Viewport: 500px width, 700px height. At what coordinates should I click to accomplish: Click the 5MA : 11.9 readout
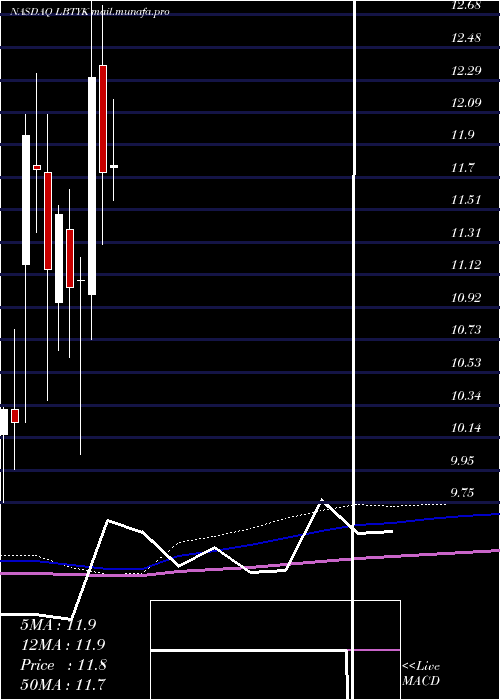[x=58, y=625]
